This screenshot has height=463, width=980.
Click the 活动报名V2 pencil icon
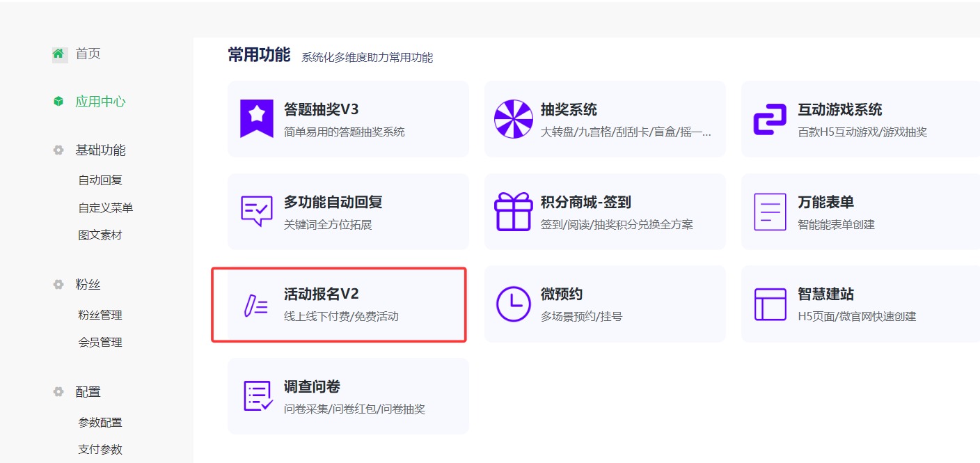coord(255,305)
